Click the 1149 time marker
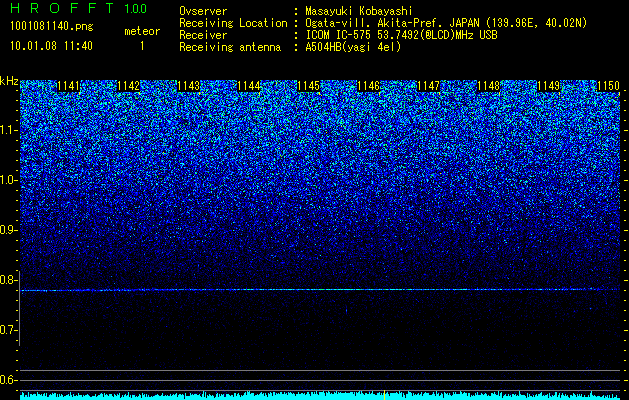 click(548, 86)
